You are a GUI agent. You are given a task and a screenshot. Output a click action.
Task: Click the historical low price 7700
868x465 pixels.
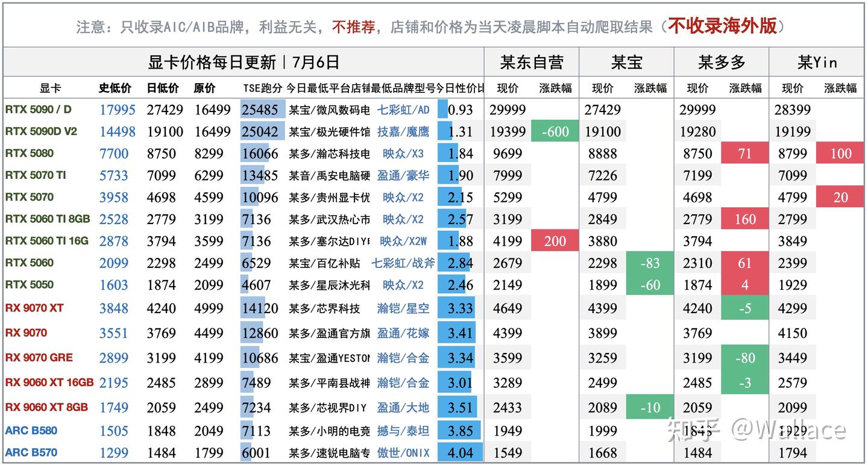(x=114, y=154)
